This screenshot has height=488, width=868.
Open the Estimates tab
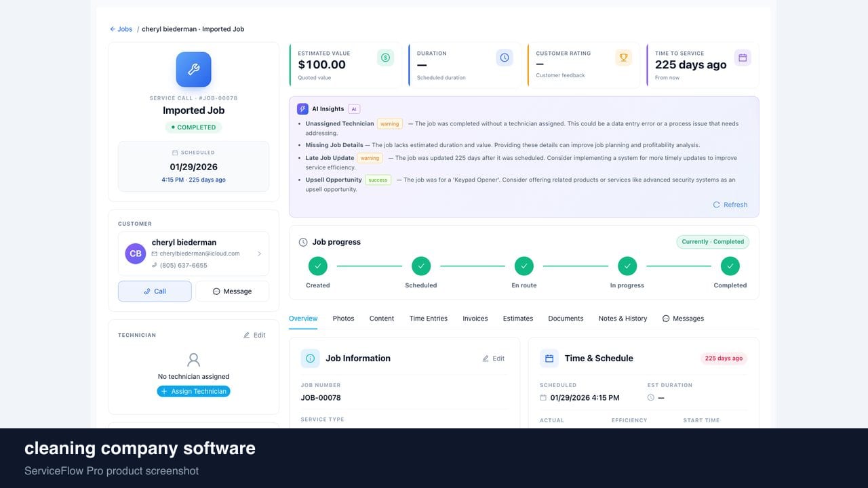(518, 319)
